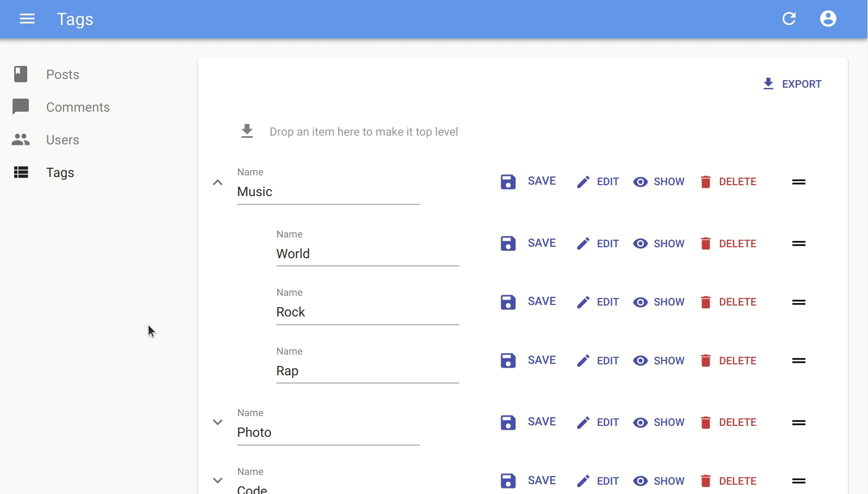Select Tags in the sidebar menu
868x494 pixels.
coord(60,173)
